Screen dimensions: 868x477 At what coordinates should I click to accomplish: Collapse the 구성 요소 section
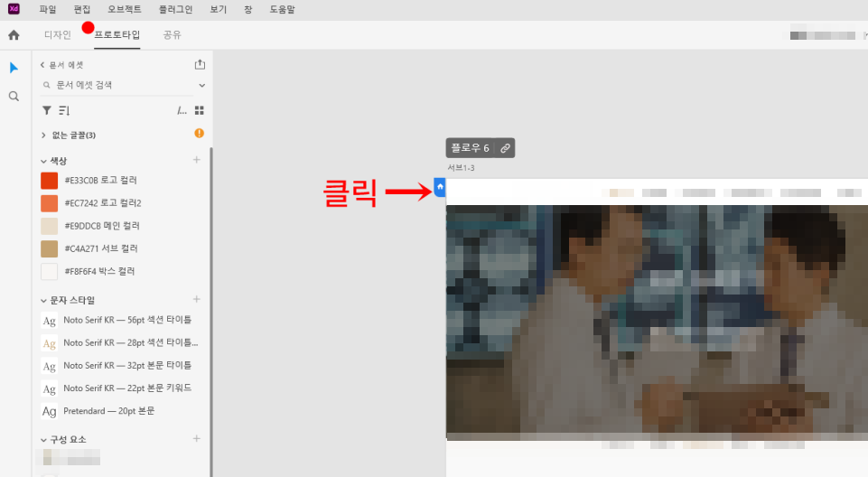coord(43,440)
